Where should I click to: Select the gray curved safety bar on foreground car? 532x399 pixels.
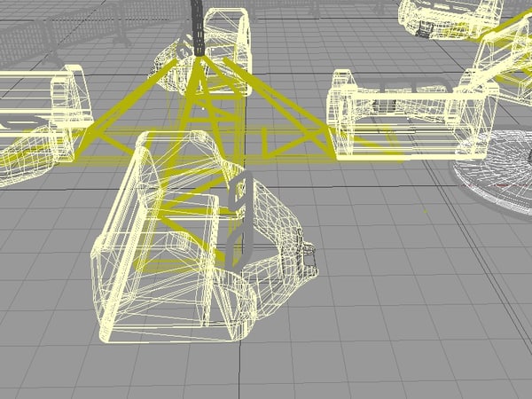click(x=241, y=220)
